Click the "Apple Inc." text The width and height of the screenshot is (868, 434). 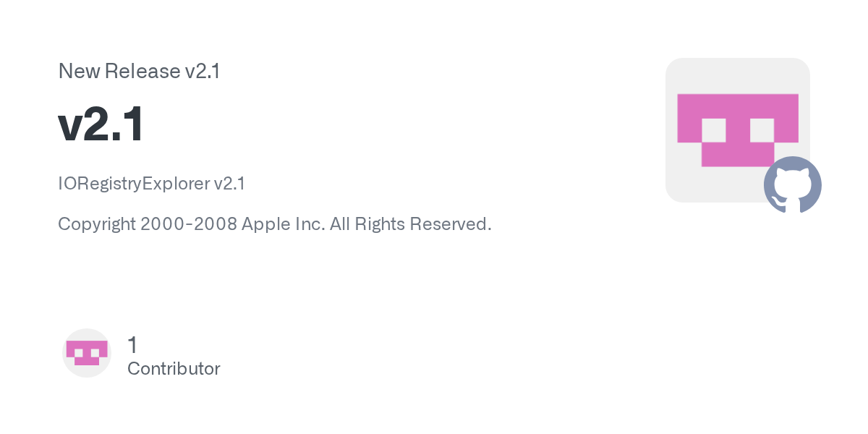283,224
